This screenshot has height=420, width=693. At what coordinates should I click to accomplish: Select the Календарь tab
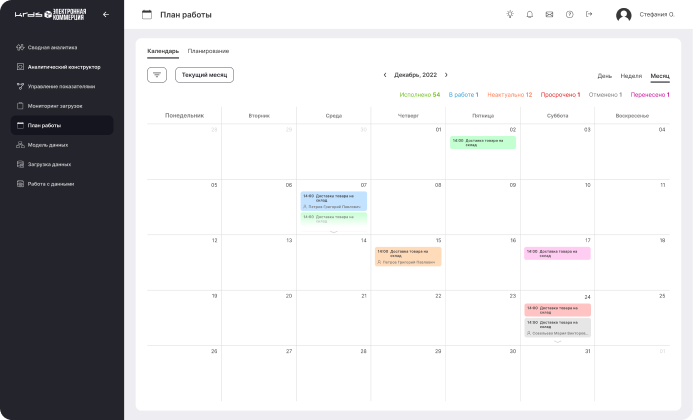pyautogui.click(x=163, y=51)
